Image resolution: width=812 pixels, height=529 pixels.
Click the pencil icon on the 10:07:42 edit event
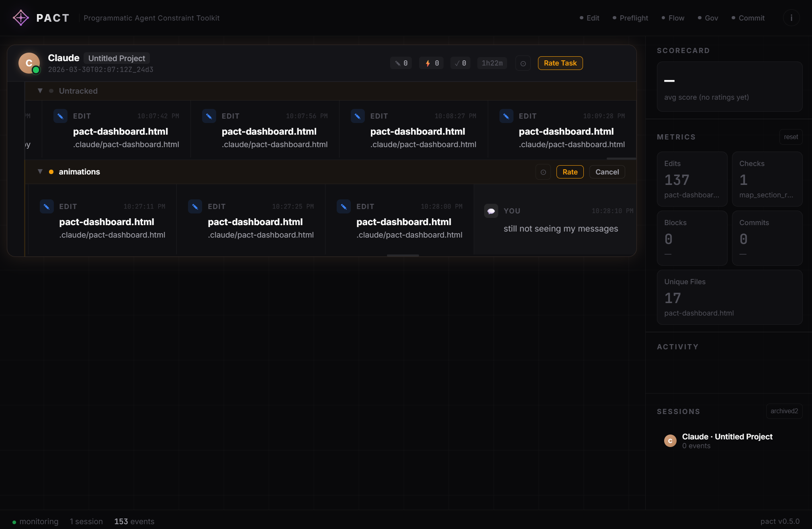[x=60, y=116]
